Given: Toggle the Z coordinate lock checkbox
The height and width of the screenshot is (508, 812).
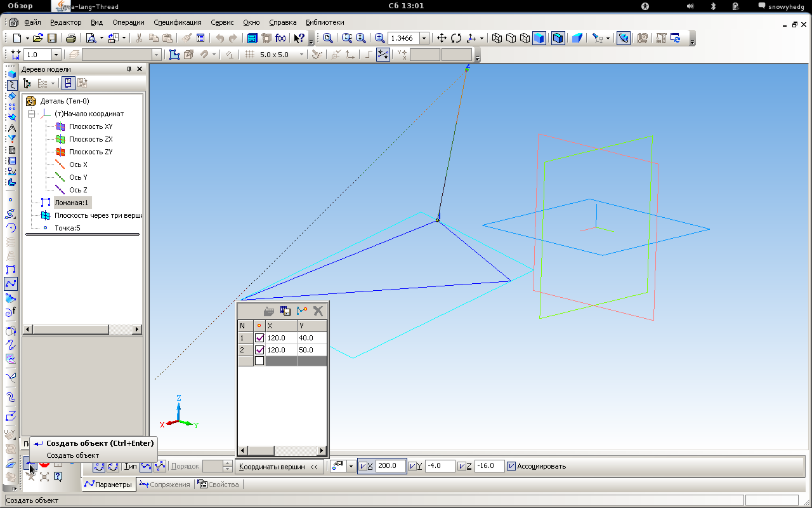Looking at the screenshot, I should click(462, 466).
